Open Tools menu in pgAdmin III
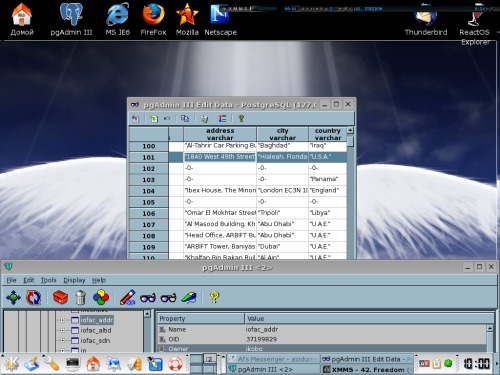The width and height of the screenshot is (500, 375). (49, 280)
